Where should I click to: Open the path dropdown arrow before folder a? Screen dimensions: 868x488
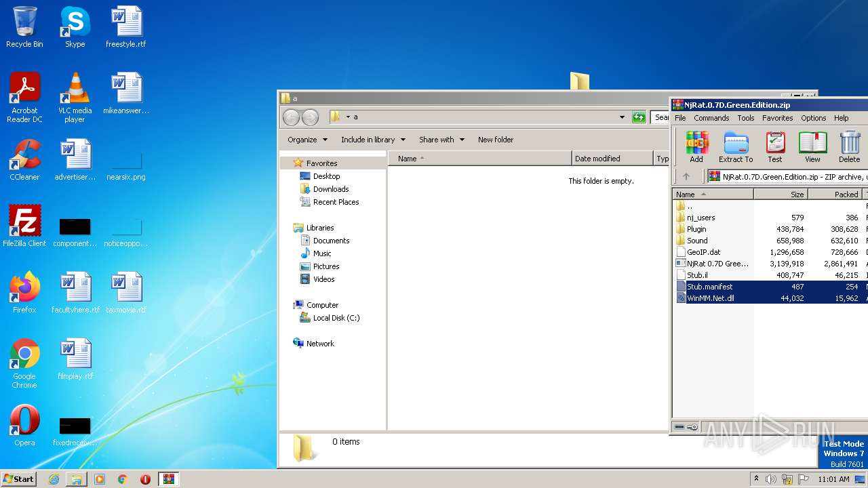(x=348, y=117)
